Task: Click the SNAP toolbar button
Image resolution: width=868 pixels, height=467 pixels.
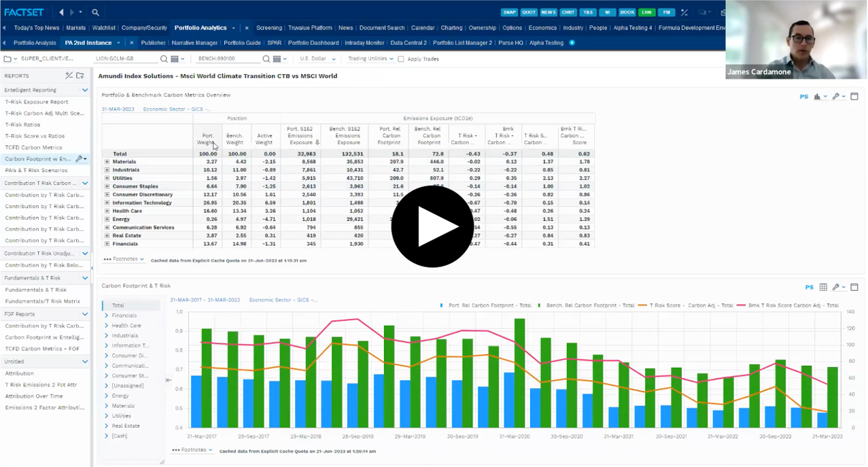Action: point(508,12)
